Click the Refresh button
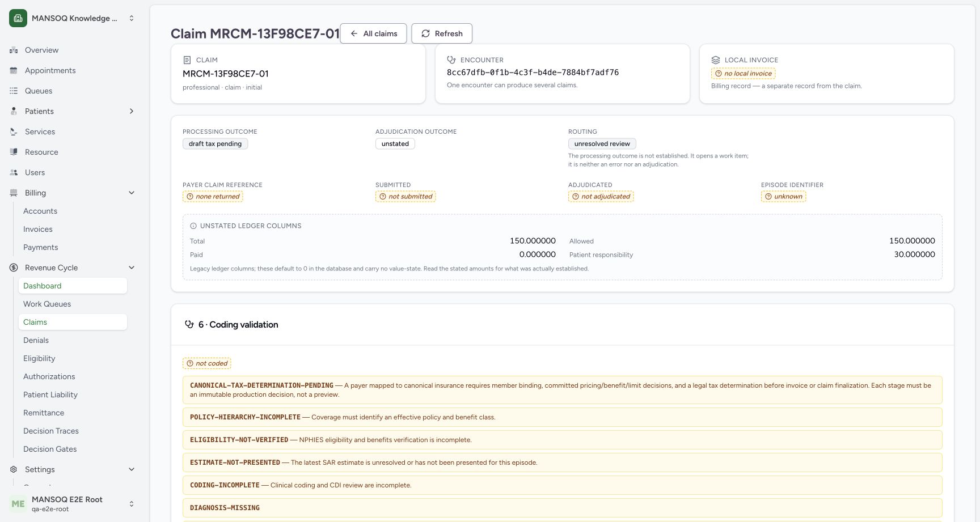 [x=442, y=33]
